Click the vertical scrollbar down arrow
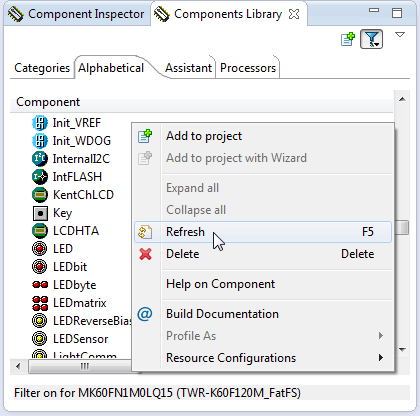 click(402, 350)
